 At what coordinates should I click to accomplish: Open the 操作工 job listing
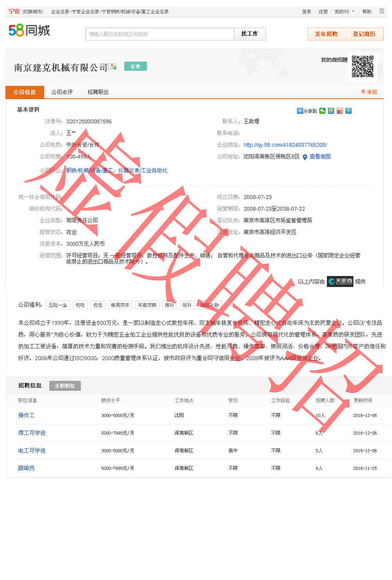[x=26, y=415]
